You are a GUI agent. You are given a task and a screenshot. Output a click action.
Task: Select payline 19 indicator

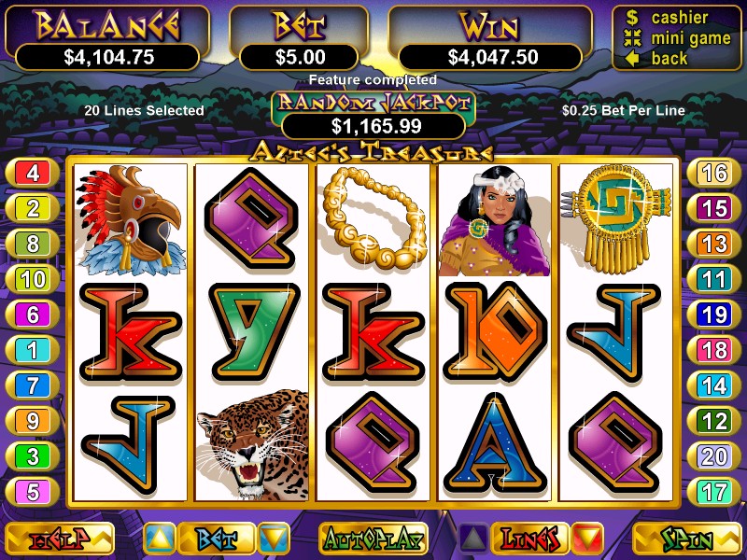click(713, 315)
